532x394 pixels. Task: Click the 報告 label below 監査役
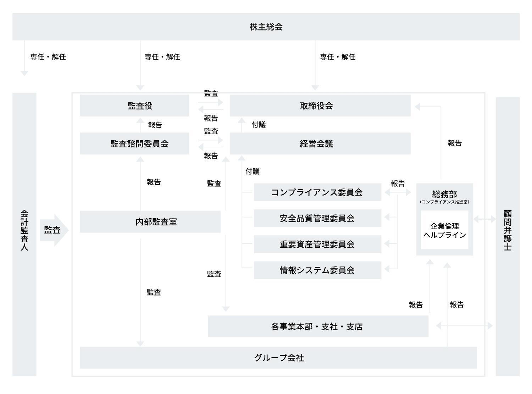click(x=155, y=125)
